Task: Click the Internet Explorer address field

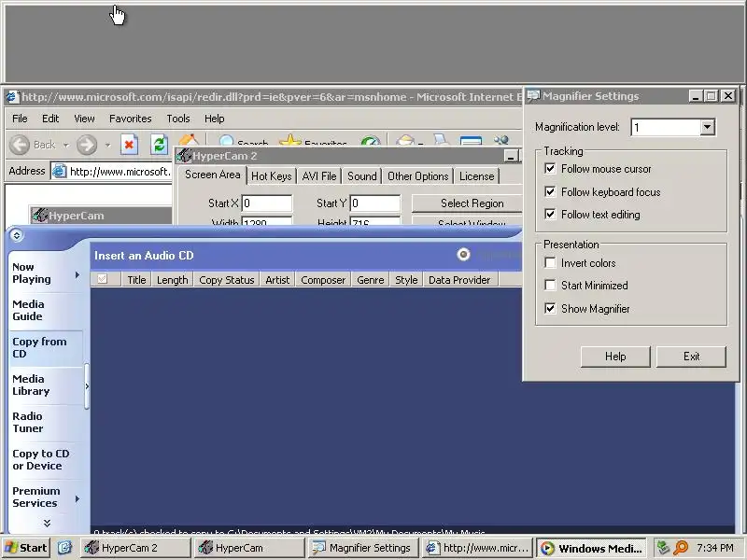Action: 112,171
